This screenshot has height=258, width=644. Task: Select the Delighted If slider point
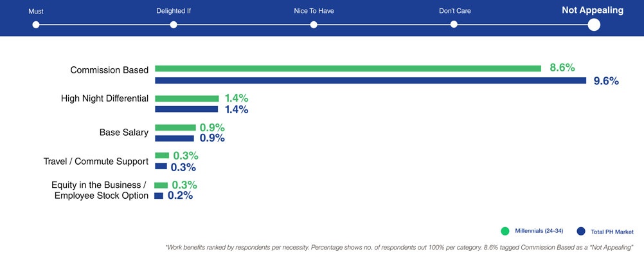tap(174, 24)
